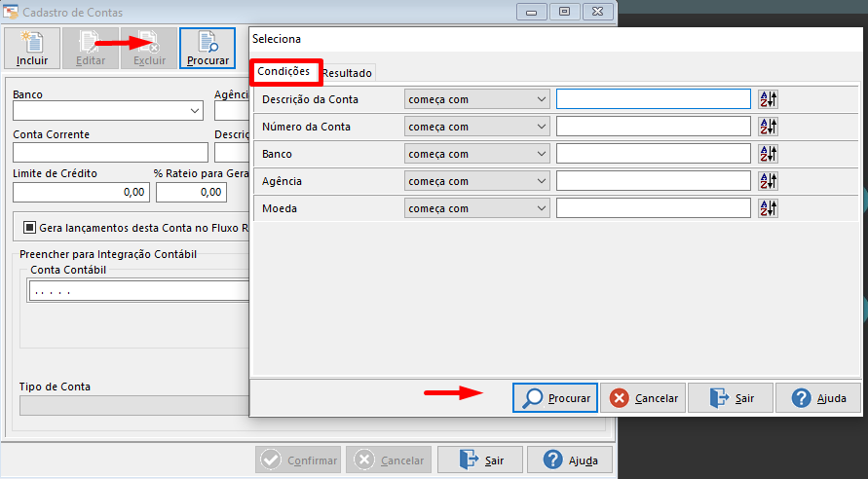Open condition dropdown for Moeda row
The image size is (868, 479).
pos(476,208)
